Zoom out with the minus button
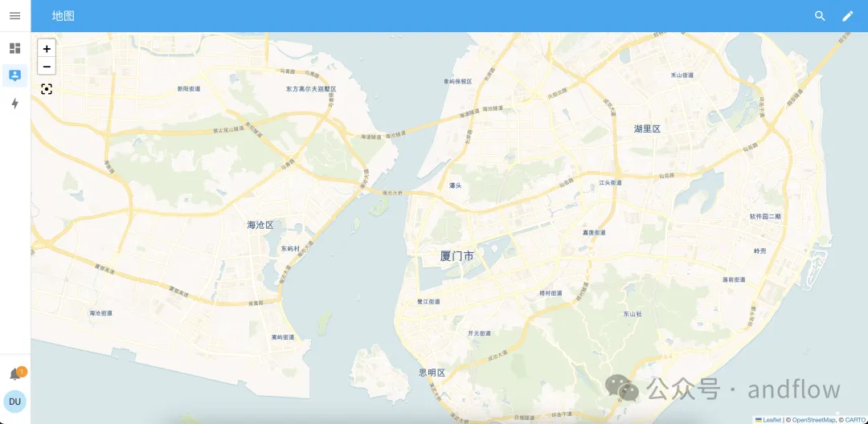 pos(47,67)
